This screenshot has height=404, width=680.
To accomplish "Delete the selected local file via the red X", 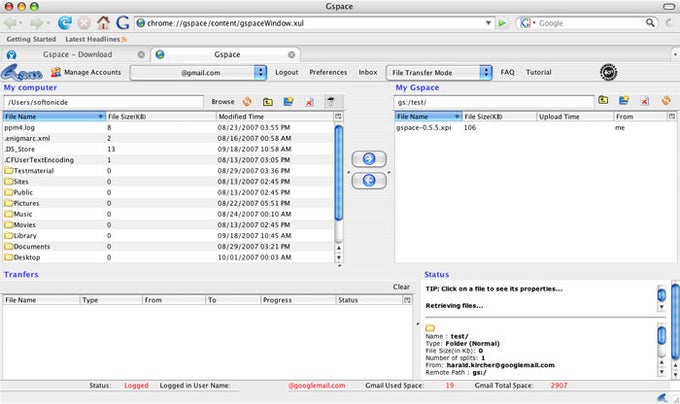I will click(309, 102).
